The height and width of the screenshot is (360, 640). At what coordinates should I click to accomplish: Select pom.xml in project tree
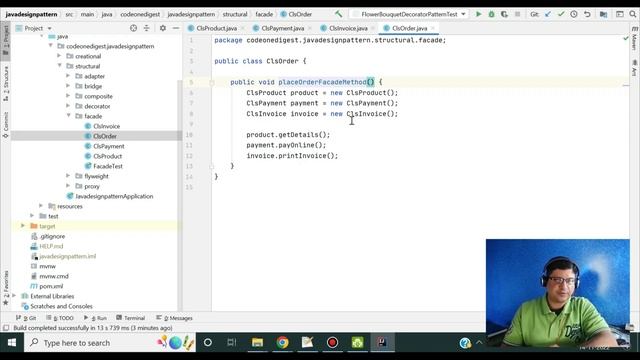[x=51, y=286]
